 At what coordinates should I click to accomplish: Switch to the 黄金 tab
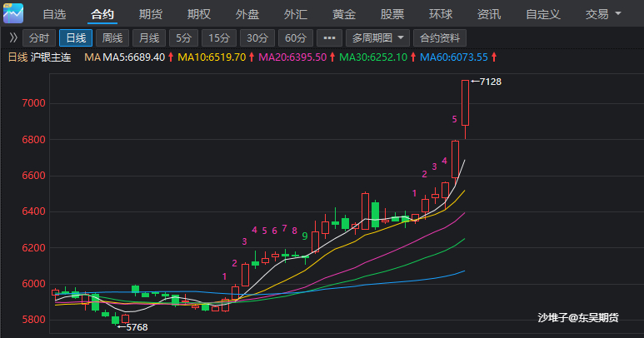(344, 14)
